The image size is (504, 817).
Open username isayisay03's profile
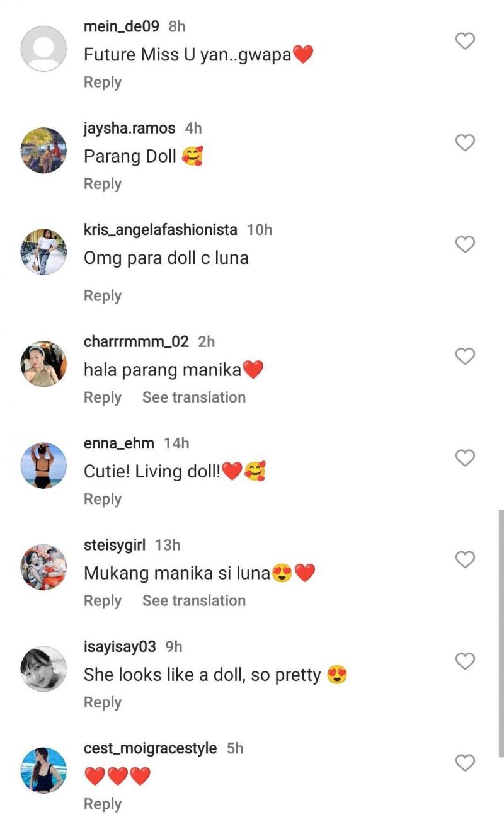pyautogui.click(x=120, y=647)
